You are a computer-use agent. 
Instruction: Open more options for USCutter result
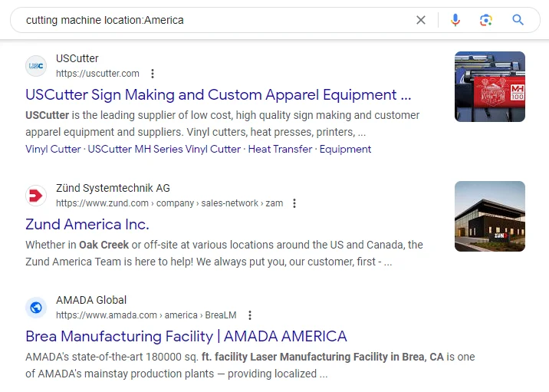coord(153,74)
